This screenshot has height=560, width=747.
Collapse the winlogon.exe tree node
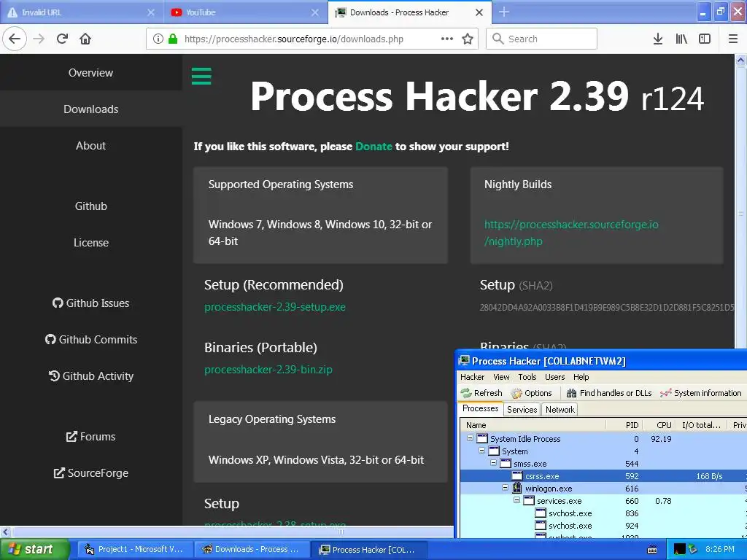505,488
